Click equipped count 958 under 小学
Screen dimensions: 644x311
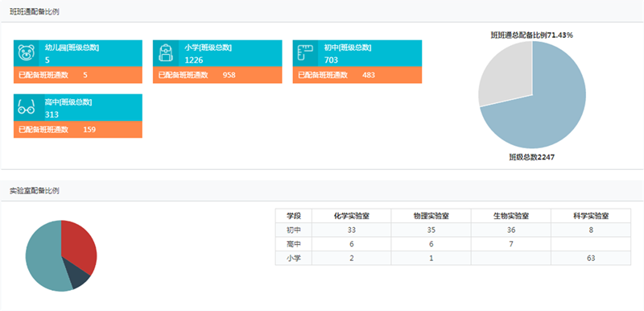tap(229, 75)
